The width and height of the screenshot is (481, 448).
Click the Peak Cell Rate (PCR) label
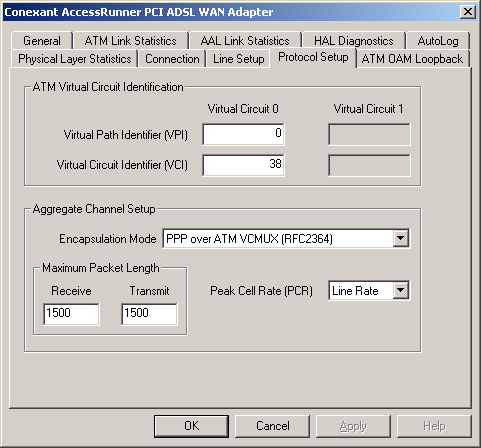(x=261, y=291)
